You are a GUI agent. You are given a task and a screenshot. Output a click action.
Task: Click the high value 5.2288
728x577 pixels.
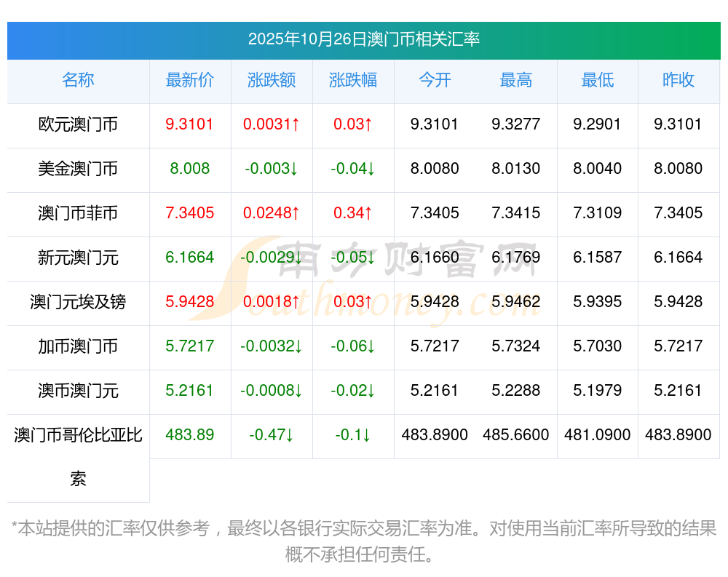pos(516,391)
